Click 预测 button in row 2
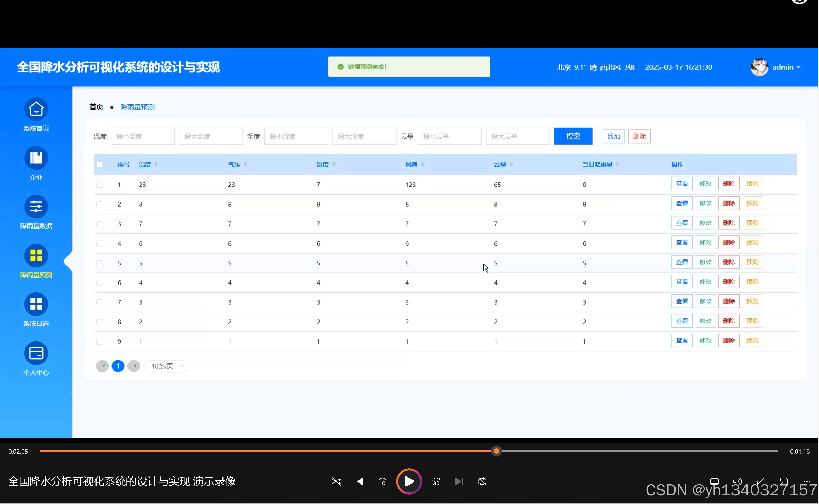The width and height of the screenshot is (819, 504). [752, 203]
